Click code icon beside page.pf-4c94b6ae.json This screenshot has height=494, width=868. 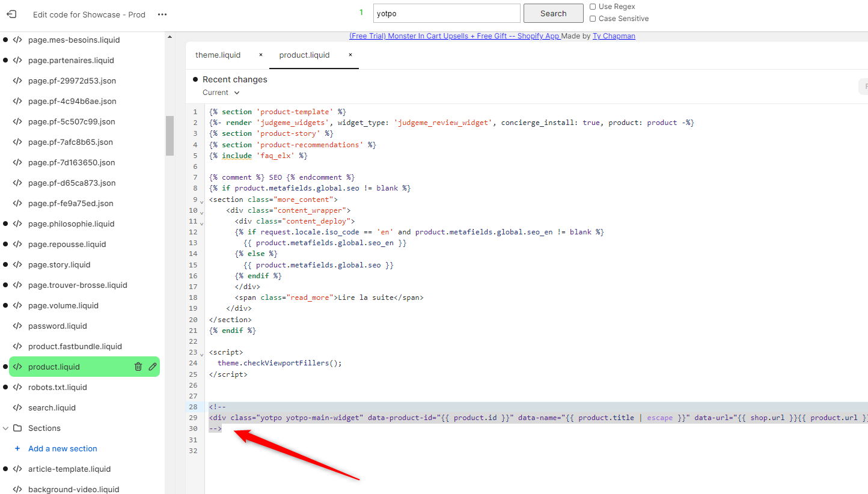pos(17,101)
